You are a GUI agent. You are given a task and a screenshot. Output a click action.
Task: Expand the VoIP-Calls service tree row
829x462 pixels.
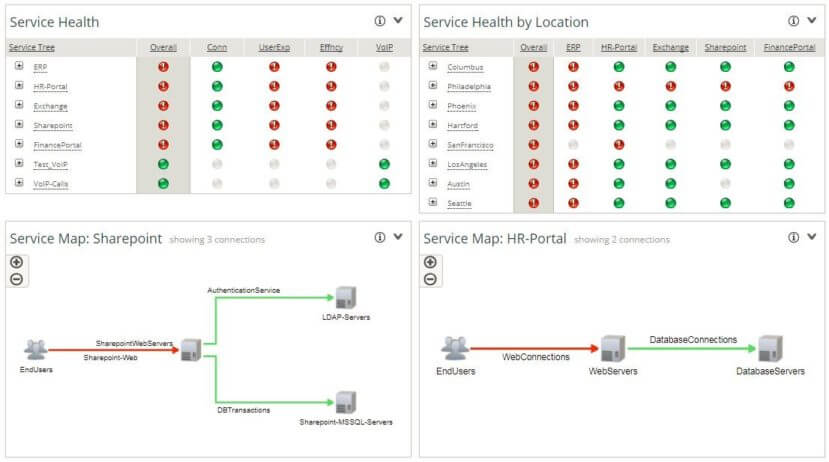point(19,183)
